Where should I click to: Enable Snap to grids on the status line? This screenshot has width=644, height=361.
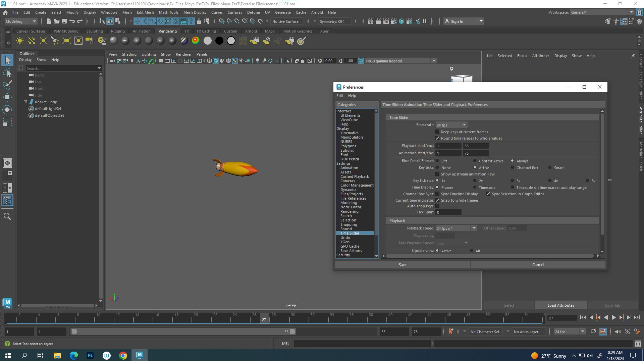coord(221,21)
